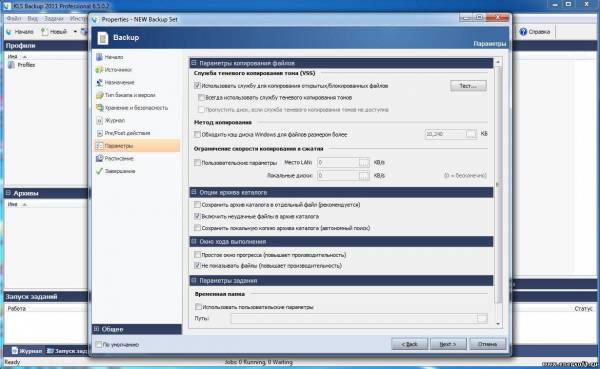This screenshot has height=369, width=600.
Task: Enable use custom temporary folder parameters
Action: (x=198, y=307)
